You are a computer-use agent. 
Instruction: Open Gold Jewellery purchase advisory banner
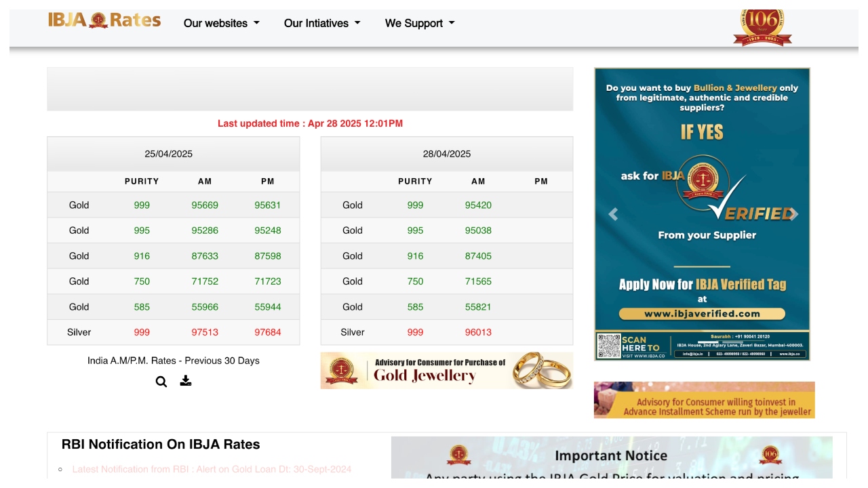tap(446, 370)
